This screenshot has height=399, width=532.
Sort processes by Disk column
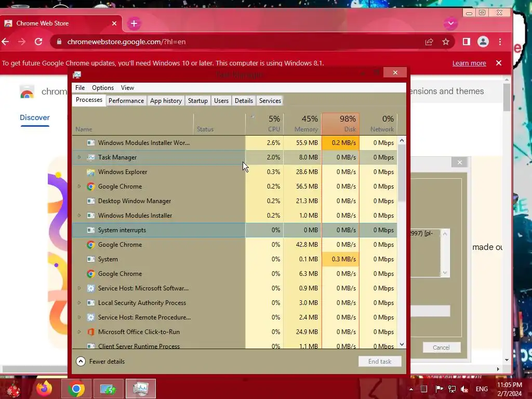(341, 124)
